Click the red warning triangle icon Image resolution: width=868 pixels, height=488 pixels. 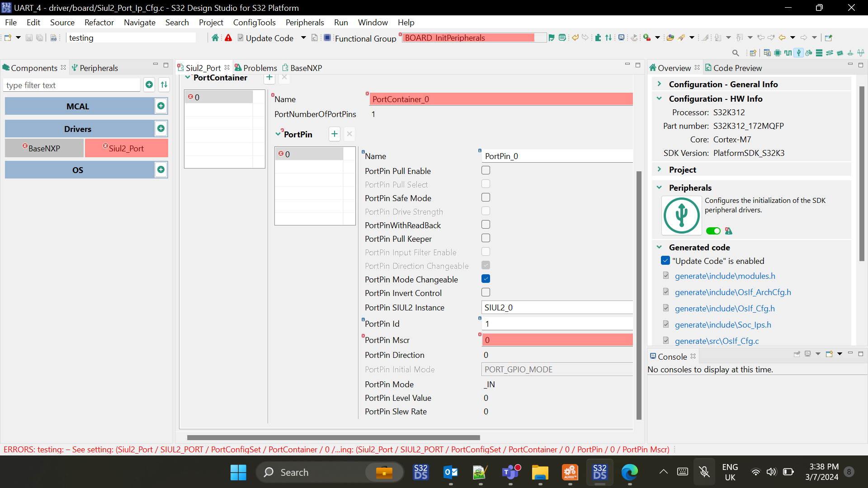[x=228, y=38]
